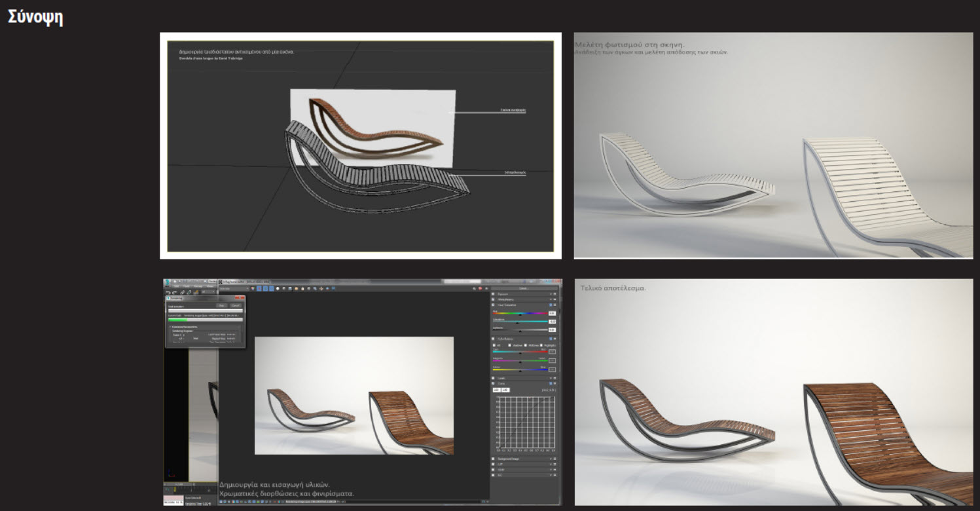This screenshot has width=980, height=511.
Task: Check the Highlights option in Color Balance
Action: click(541, 345)
